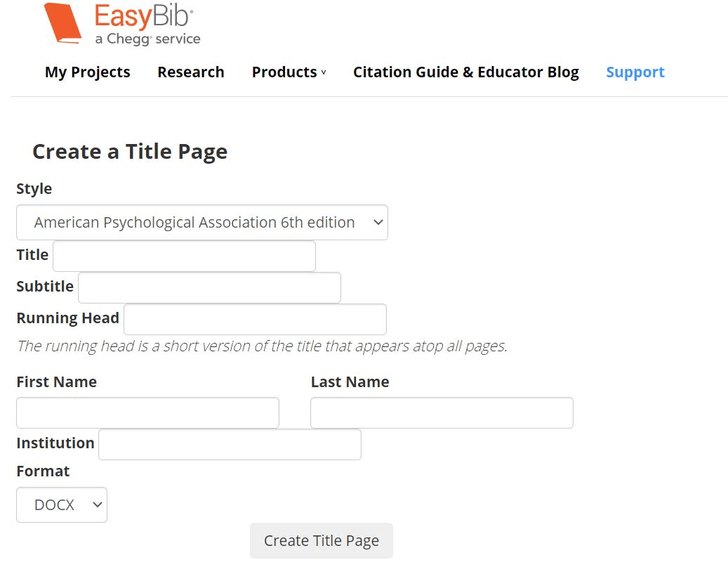Click the Chegg service tagline under logo
728x567 pixels.
tap(147, 39)
